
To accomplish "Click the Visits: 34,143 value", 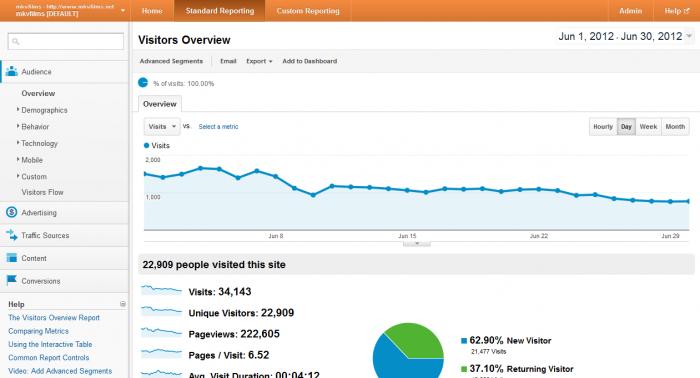I will point(220,292).
